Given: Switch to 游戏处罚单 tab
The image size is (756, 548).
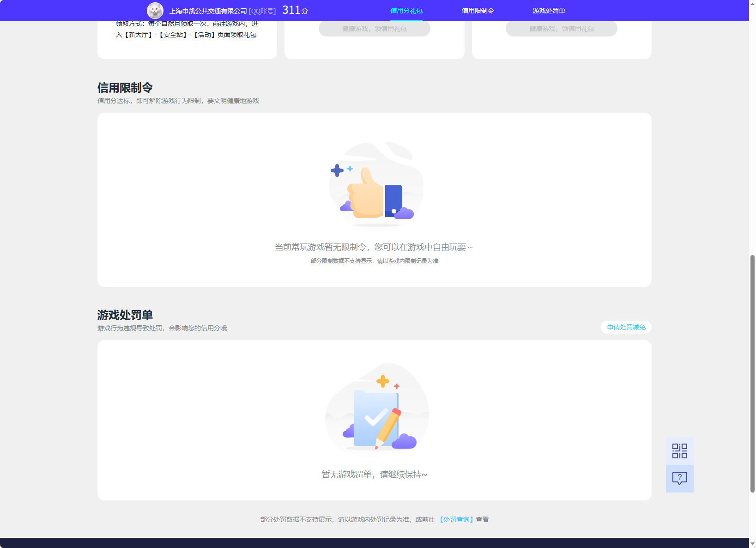Looking at the screenshot, I should (549, 11).
